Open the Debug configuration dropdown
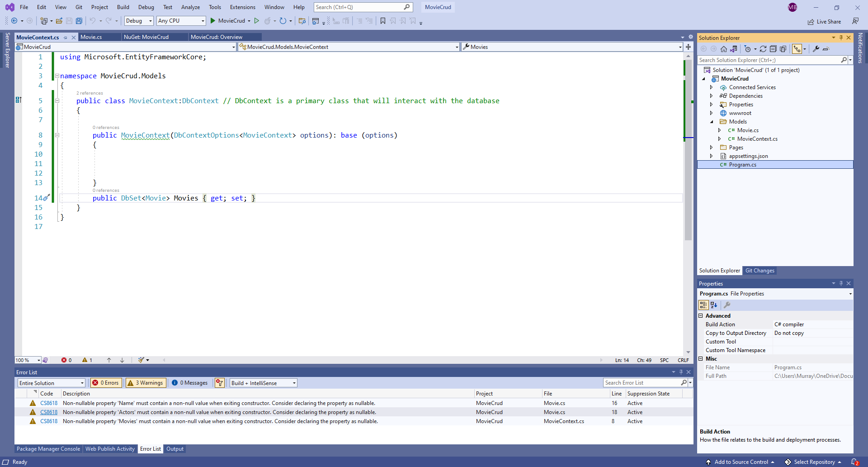 coord(139,21)
